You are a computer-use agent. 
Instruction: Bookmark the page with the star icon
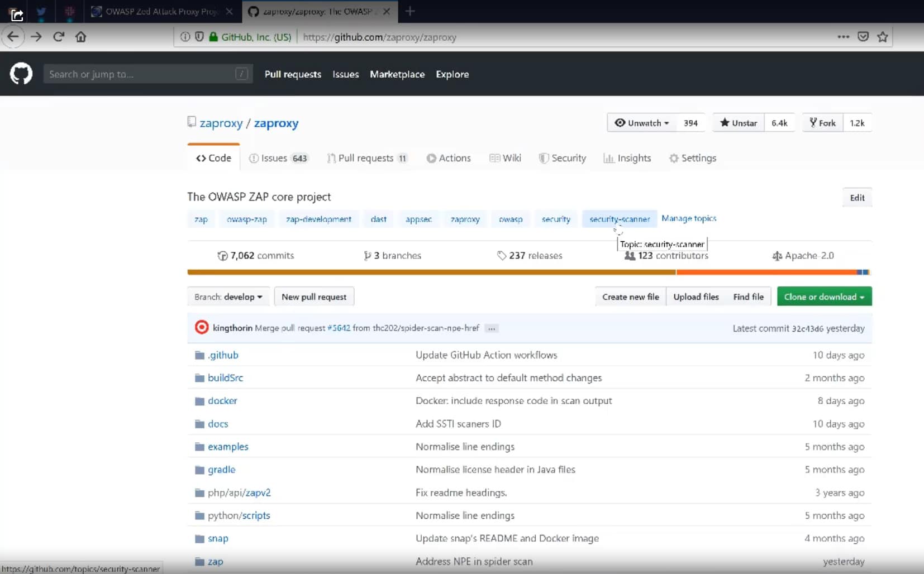point(883,37)
